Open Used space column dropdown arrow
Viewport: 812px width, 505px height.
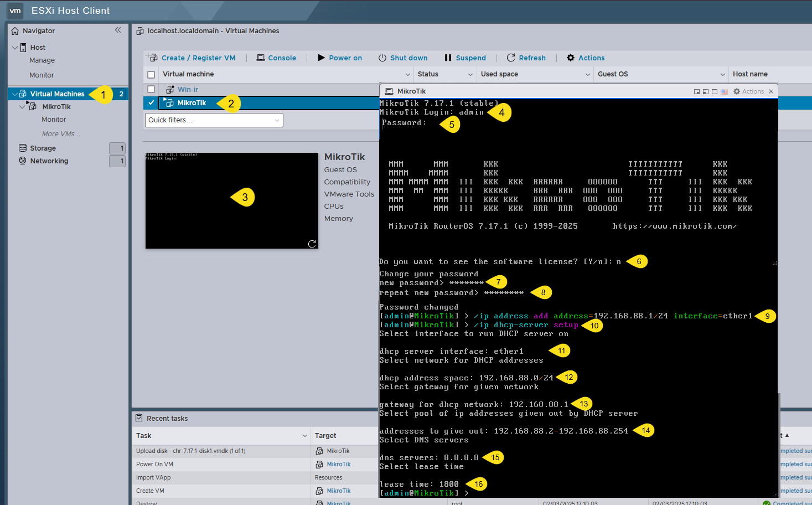point(588,74)
